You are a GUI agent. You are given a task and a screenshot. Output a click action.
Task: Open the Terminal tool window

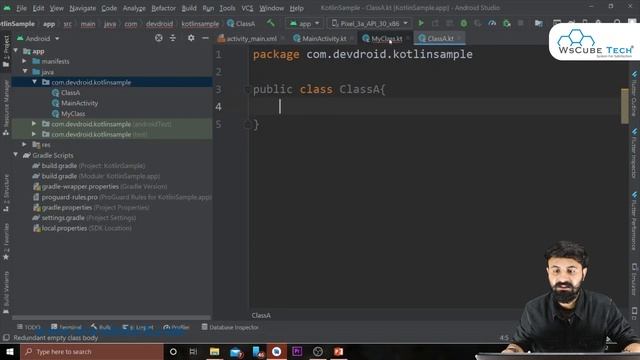point(66,327)
